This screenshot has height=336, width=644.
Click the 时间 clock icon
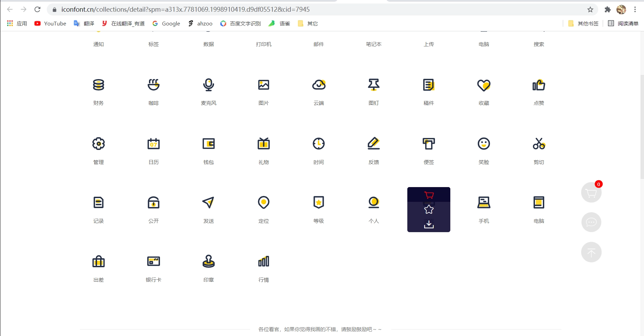319,144
